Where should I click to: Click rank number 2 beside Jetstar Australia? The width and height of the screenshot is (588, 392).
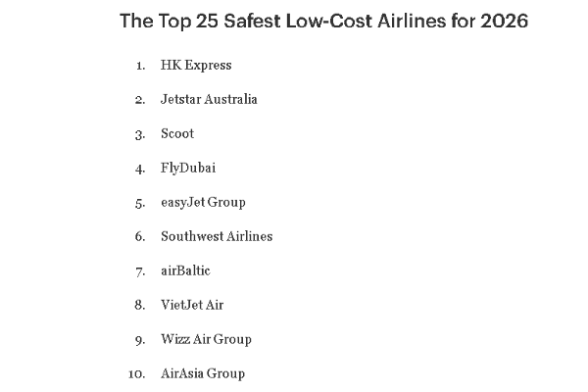pos(140,100)
